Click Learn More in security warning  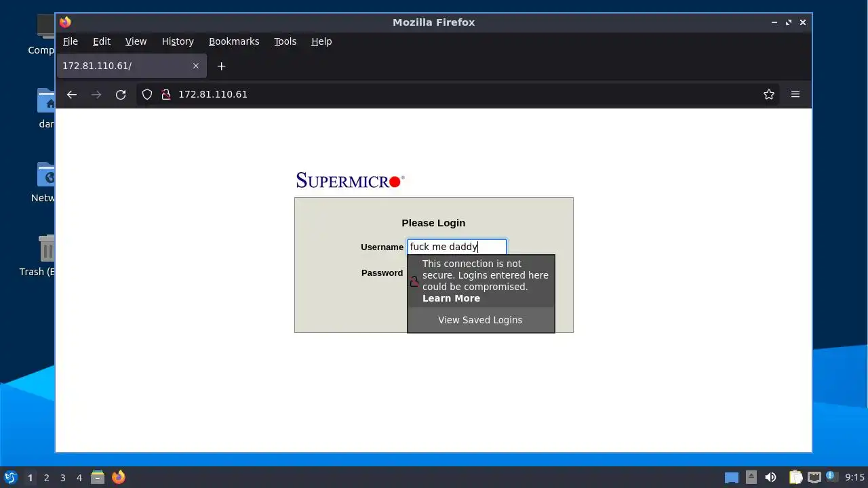(451, 298)
